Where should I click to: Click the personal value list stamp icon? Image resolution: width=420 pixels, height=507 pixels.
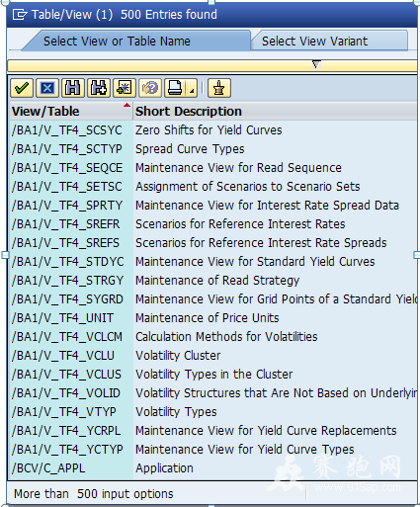(219, 88)
